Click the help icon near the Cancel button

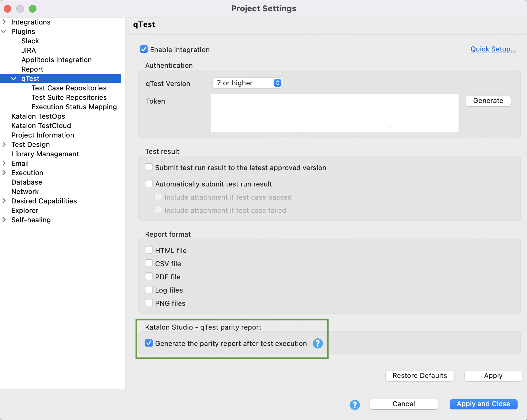click(355, 405)
